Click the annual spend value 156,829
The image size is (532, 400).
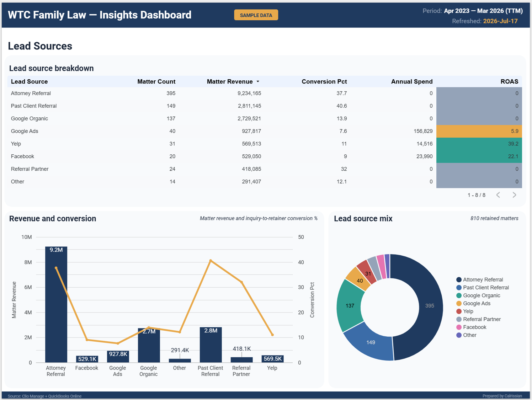[x=423, y=131]
